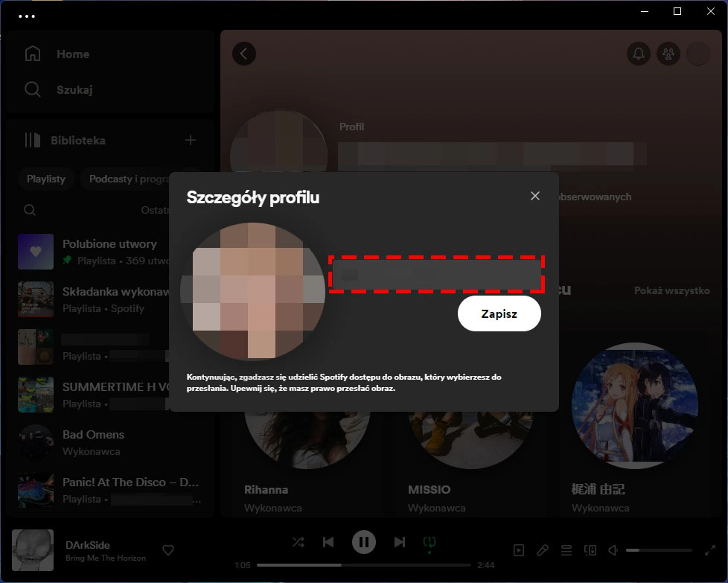Screen dimensions: 728x583
Task: Open the Bring Me The Horizon artist link
Action: tap(106, 558)
